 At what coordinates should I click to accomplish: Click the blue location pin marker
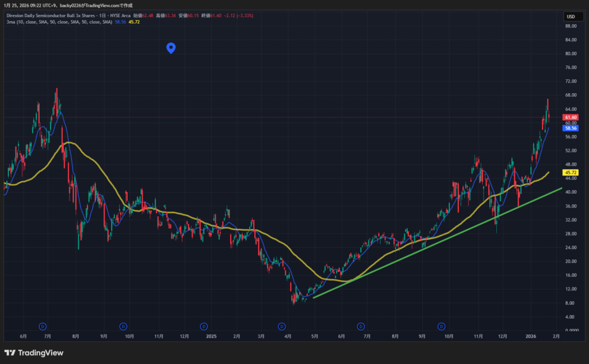tap(171, 48)
